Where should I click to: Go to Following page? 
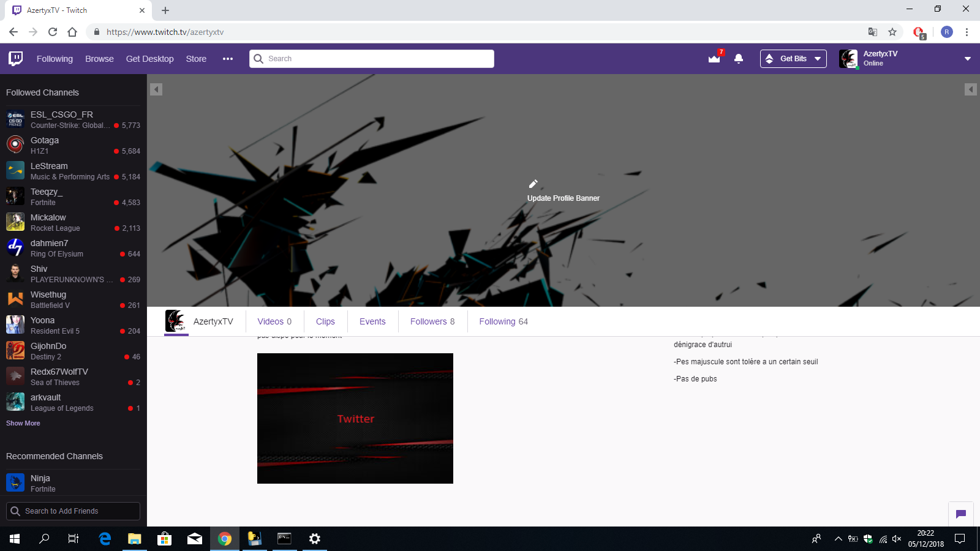(x=55, y=59)
